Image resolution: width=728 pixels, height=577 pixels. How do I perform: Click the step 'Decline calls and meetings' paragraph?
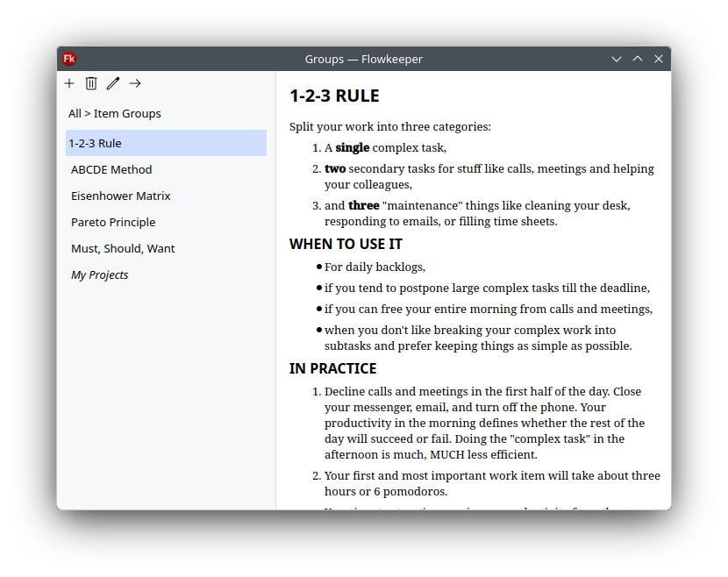coord(485,423)
